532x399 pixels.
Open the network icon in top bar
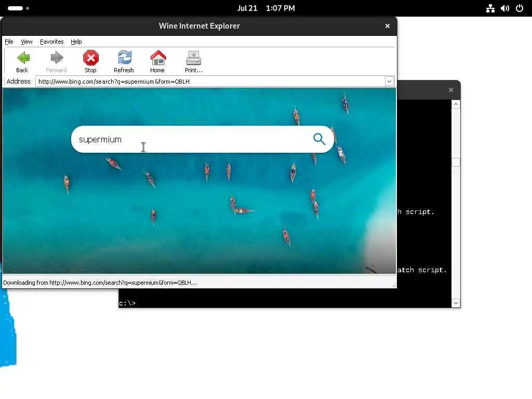(x=490, y=8)
